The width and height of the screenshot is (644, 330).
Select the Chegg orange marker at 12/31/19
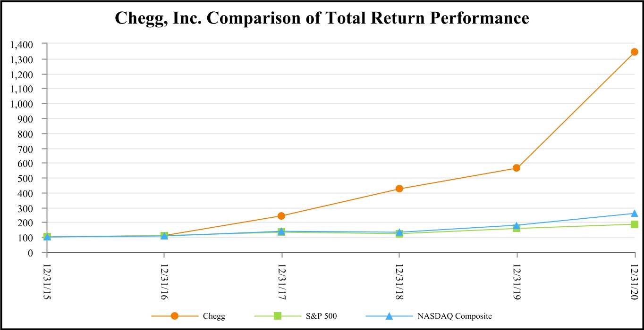coord(517,168)
